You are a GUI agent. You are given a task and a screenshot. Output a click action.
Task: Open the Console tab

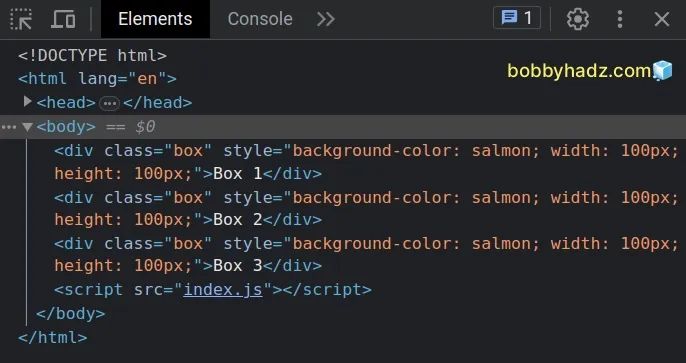click(x=260, y=19)
